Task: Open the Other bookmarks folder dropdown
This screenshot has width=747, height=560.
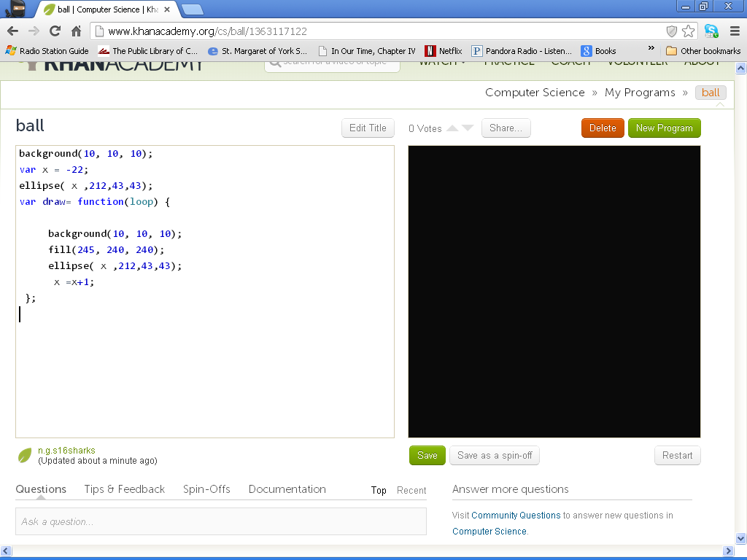Action: [703, 51]
